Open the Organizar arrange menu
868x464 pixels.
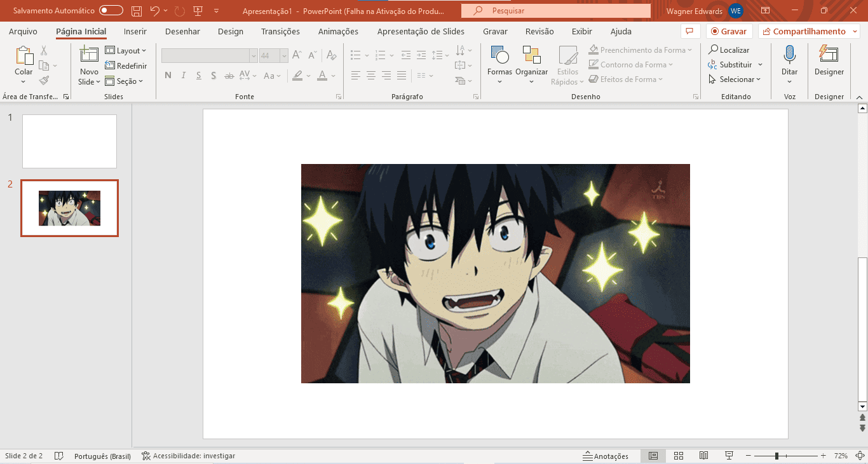[532, 64]
